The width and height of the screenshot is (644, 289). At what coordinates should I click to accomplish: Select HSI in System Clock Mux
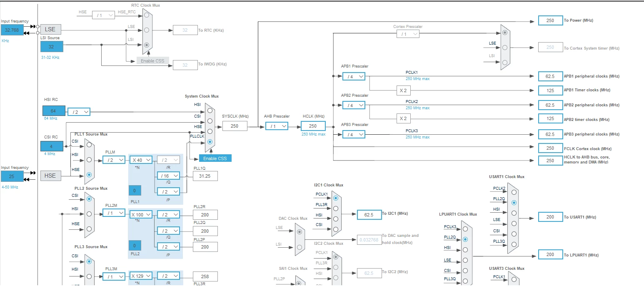[210, 111]
